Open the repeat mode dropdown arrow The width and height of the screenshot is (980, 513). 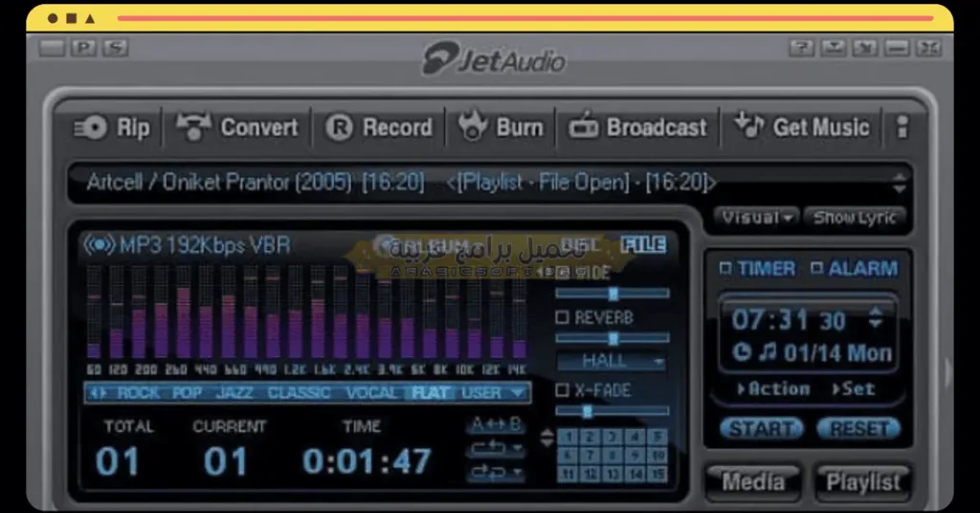tap(517, 449)
